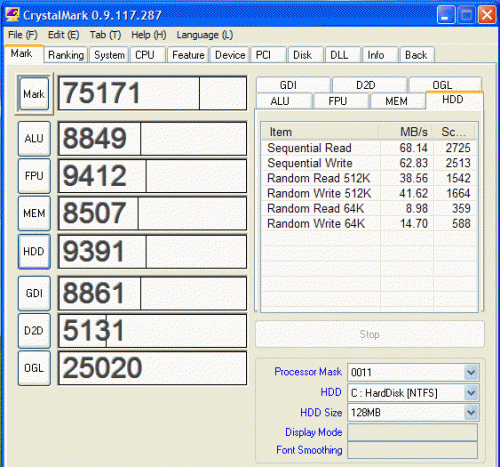
Task: Open the D2D results tab
Action: tap(369, 85)
